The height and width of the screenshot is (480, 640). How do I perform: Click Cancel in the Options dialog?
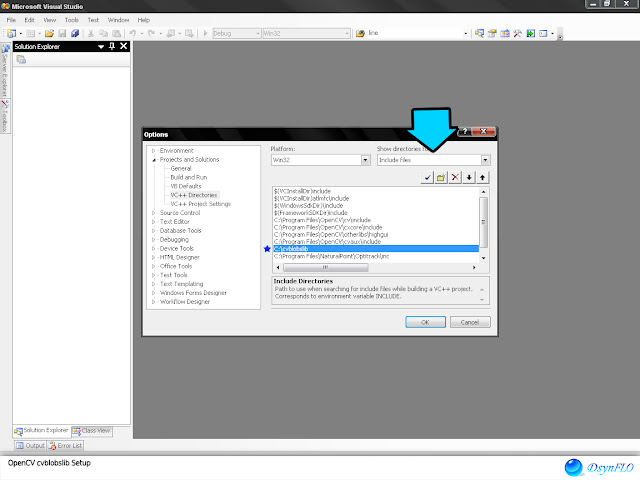[x=470, y=322]
